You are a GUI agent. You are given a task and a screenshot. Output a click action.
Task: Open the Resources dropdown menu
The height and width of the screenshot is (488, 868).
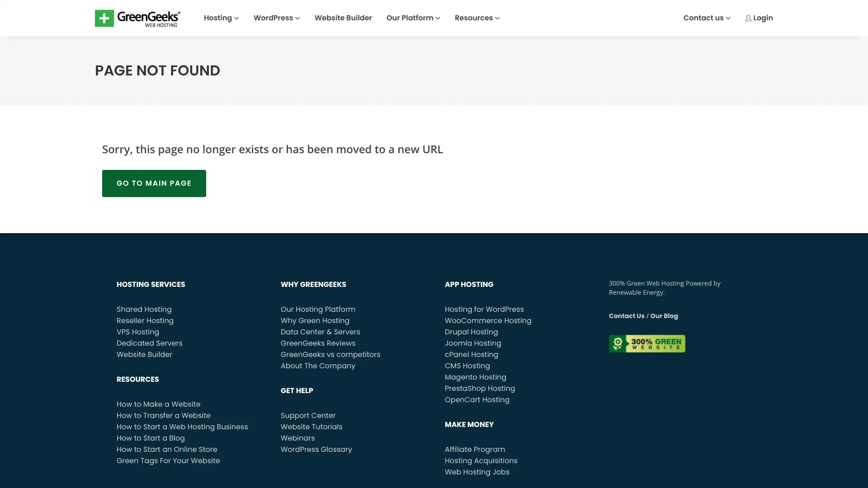coord(477,18)
